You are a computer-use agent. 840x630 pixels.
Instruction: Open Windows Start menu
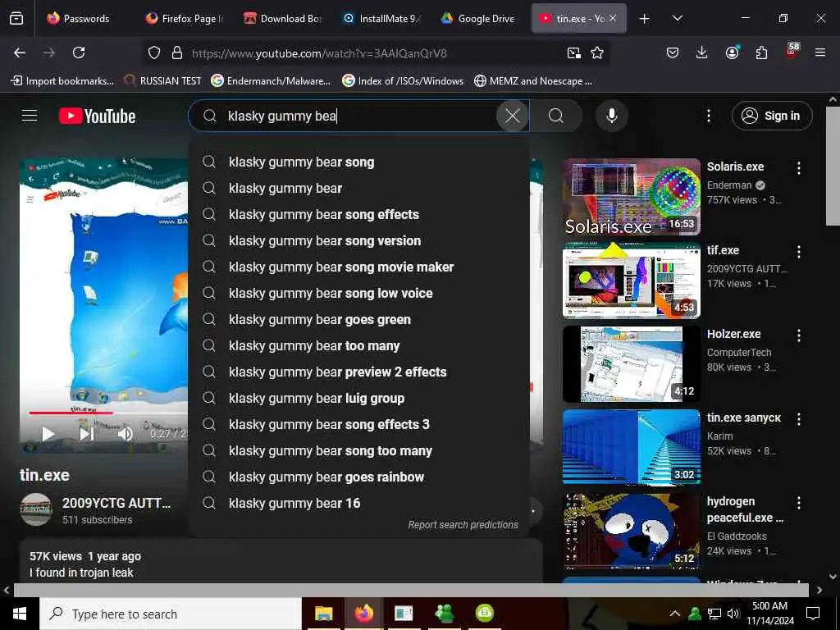click(x=20, y=614)
